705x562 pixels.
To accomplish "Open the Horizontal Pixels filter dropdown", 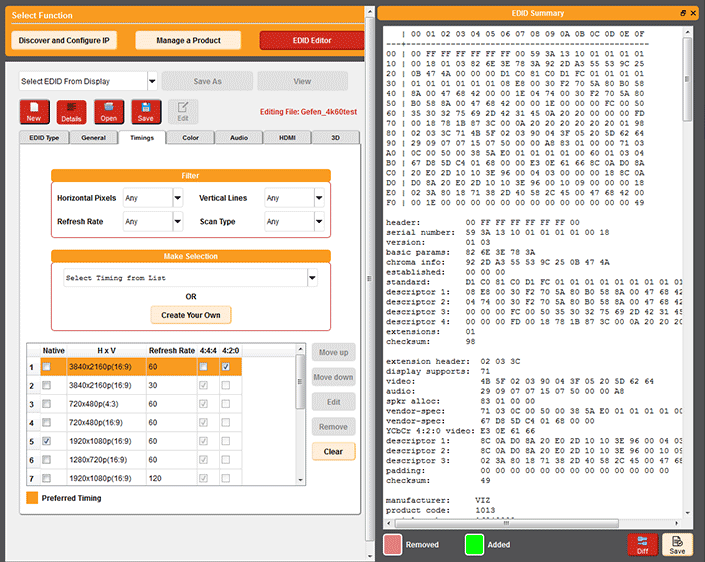I will (178, 199).
